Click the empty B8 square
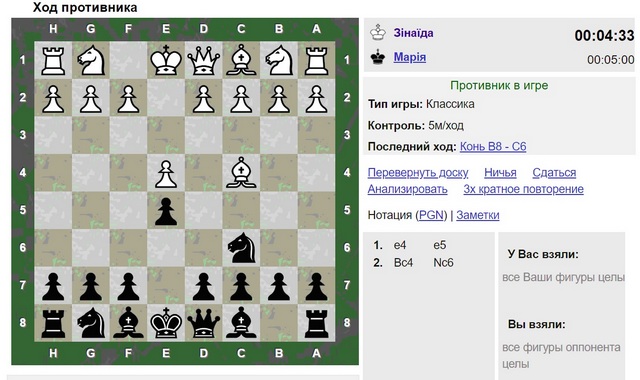640x380 pixels. coord(279,323)
